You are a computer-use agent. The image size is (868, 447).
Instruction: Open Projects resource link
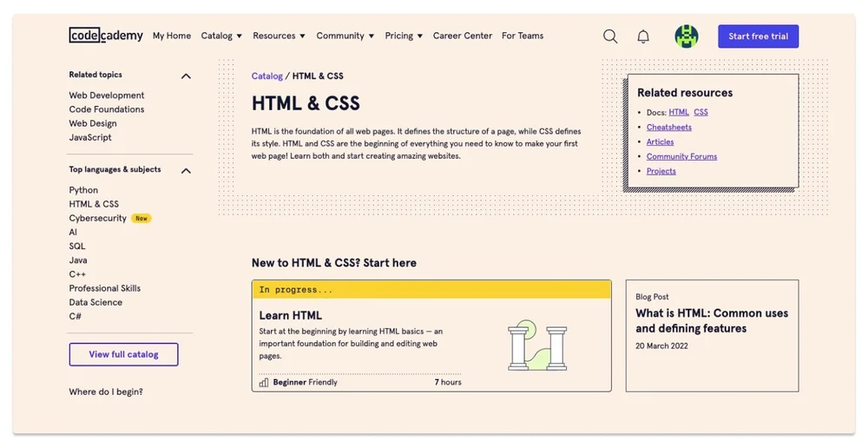[x=661, y=171]
